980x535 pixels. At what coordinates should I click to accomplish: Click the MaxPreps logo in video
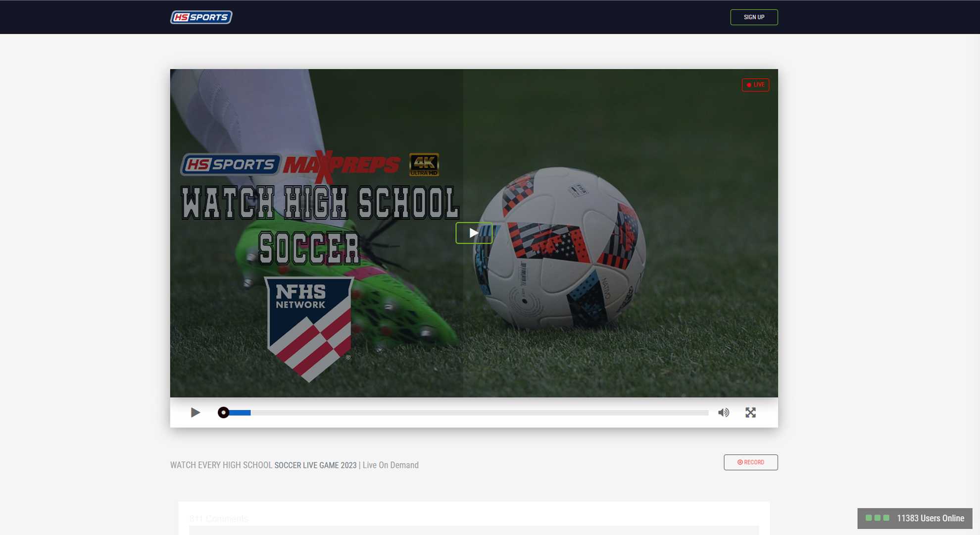click(342, 165)
